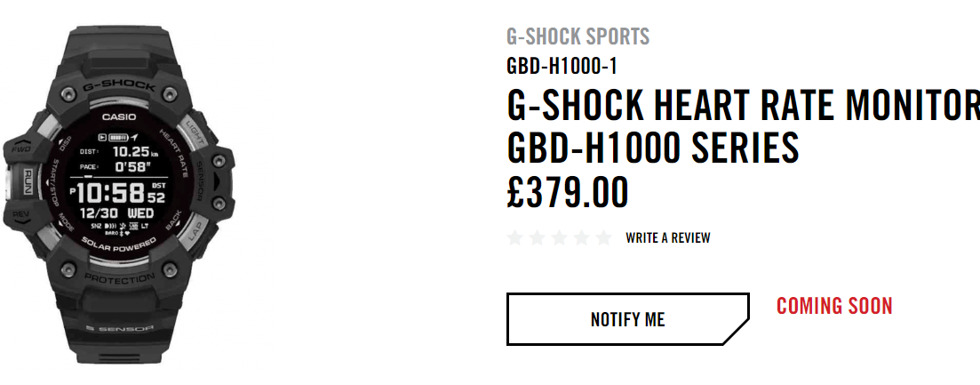
Task: Click the 5 SENSOR marking on the watch strap
Action: 119,328
